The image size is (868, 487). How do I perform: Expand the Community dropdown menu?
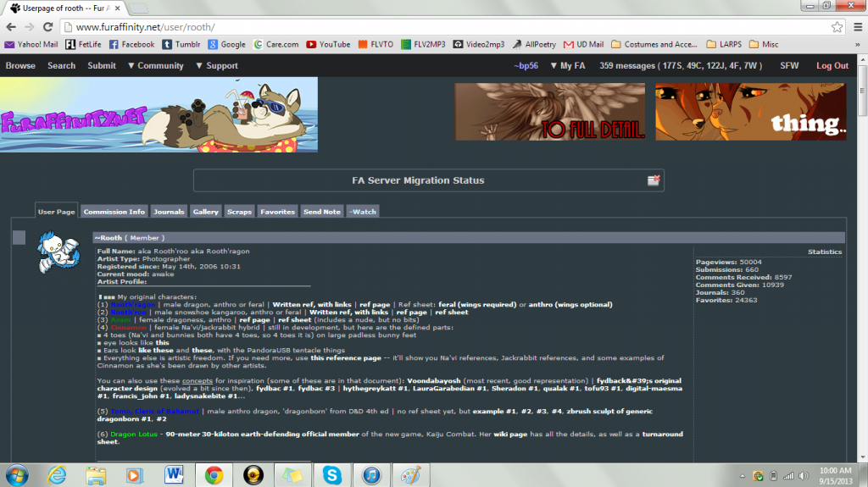[156, 65]
